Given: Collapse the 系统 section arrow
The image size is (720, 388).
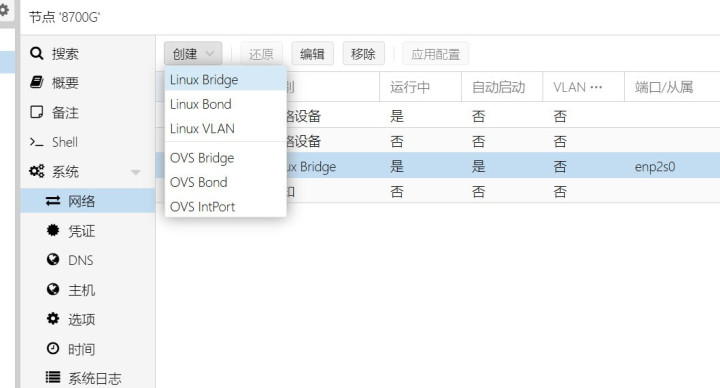Looking at the screenshot, I should [x=135, y=172].
